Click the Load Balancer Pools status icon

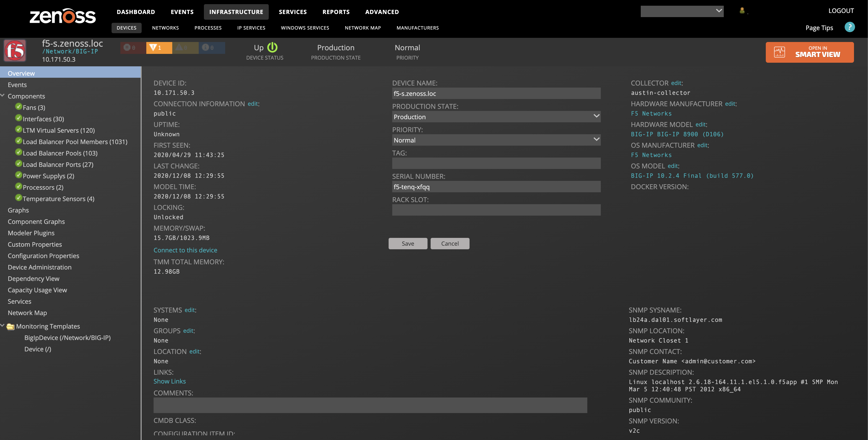click(x=19, y=153)
